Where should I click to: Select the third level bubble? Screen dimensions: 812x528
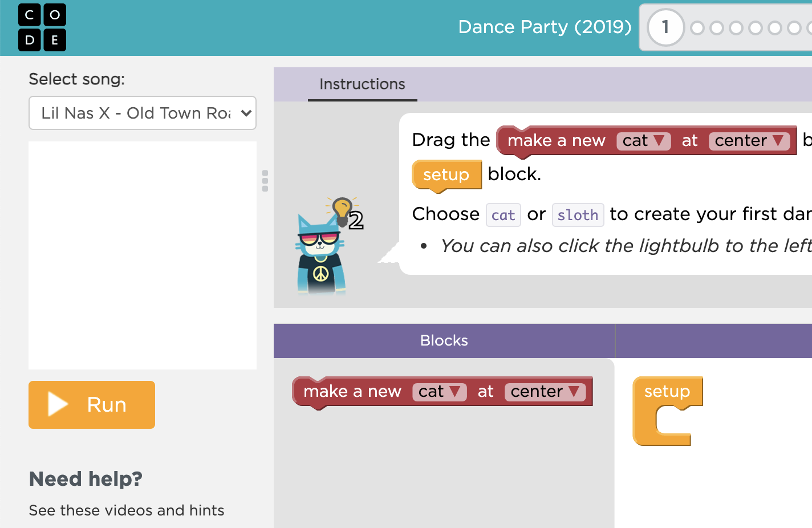pyautogui.click(x=716, y=26)
